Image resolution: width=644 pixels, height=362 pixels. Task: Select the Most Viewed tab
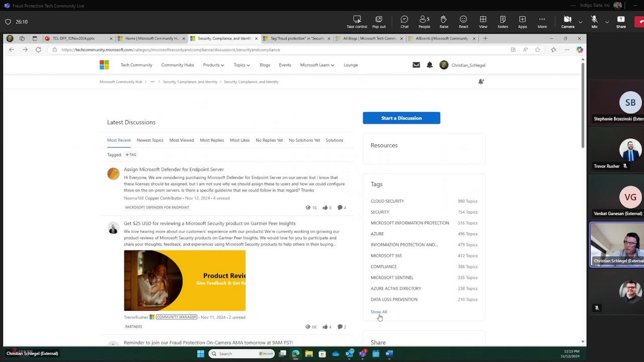[182, 140]
